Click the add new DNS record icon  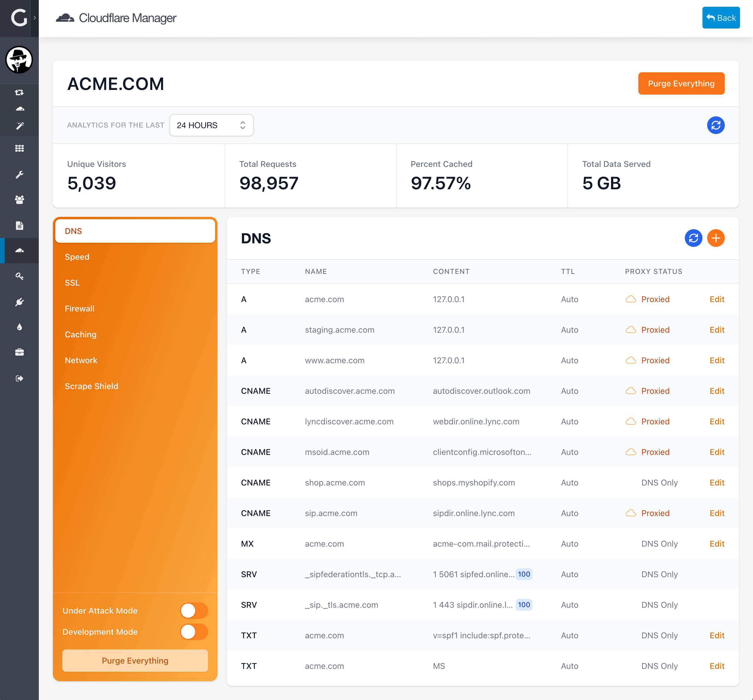click(716, 238)
